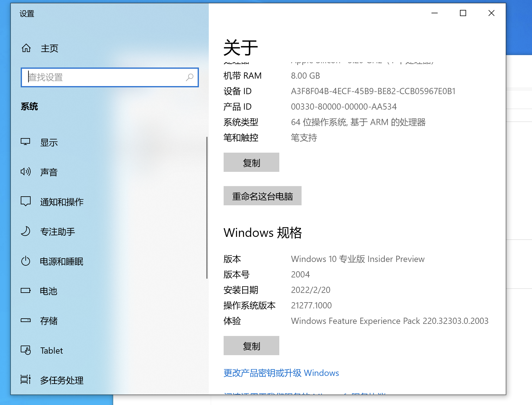Click the sidebar vertical scrollbar
532x405 pixels.
[207, 207]
